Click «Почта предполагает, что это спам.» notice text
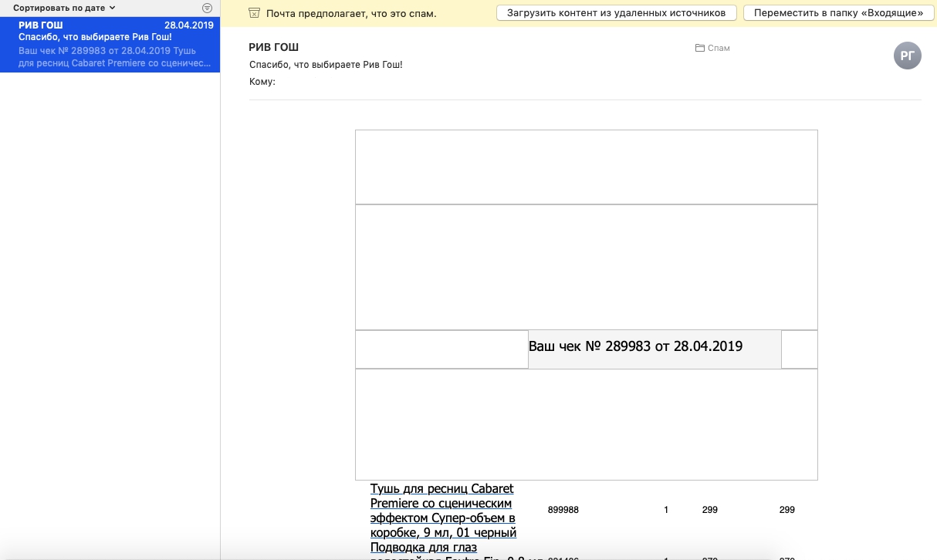937x560 pixels. tap(351, 14)
